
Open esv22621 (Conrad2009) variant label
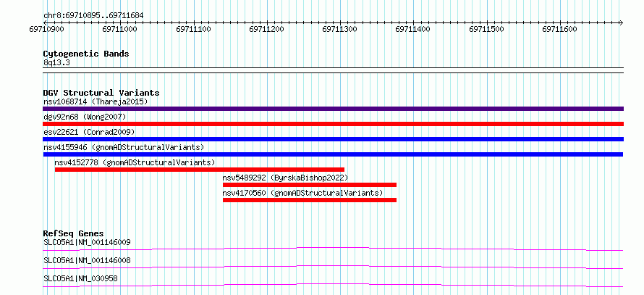coord(89,132)
